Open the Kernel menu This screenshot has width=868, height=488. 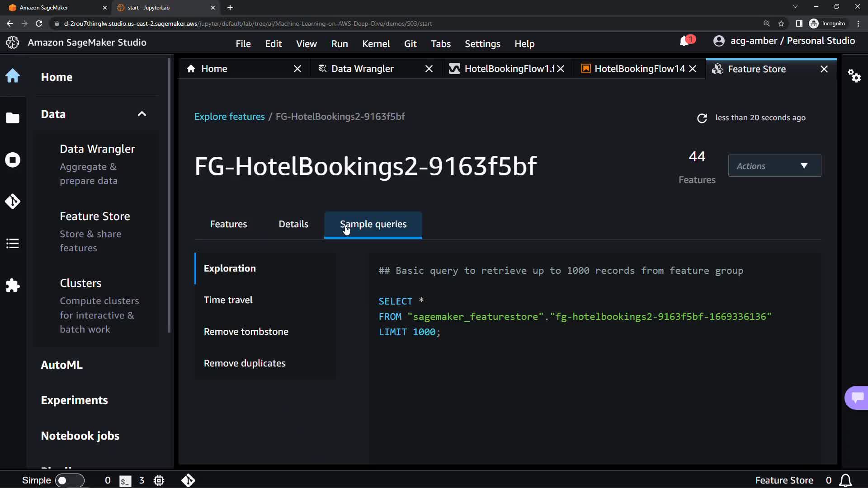[x=376, y=44]
